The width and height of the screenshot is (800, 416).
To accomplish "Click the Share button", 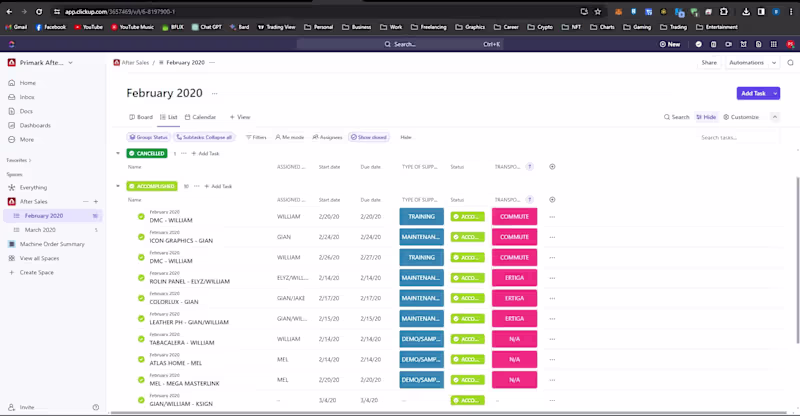I will click(708, 62).
